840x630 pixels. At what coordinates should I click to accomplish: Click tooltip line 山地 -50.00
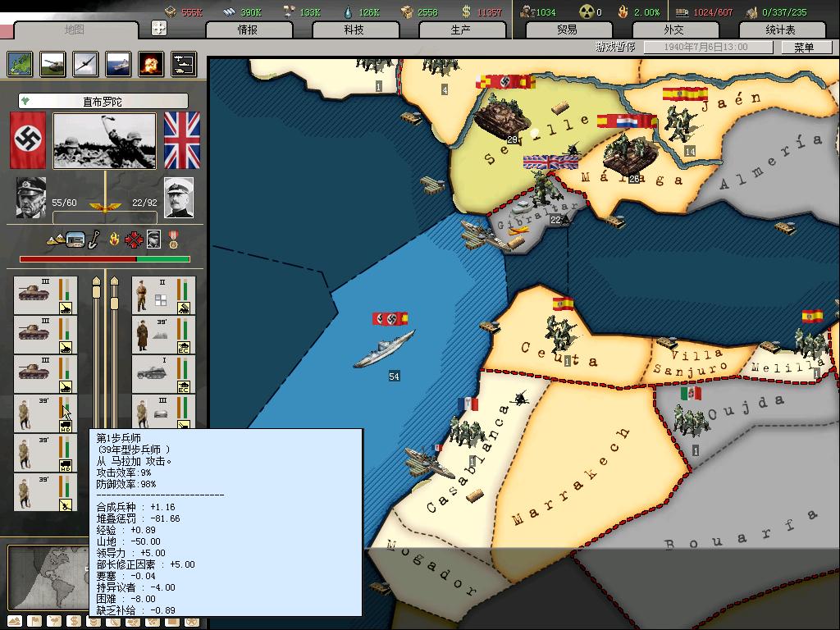point(129,541)
